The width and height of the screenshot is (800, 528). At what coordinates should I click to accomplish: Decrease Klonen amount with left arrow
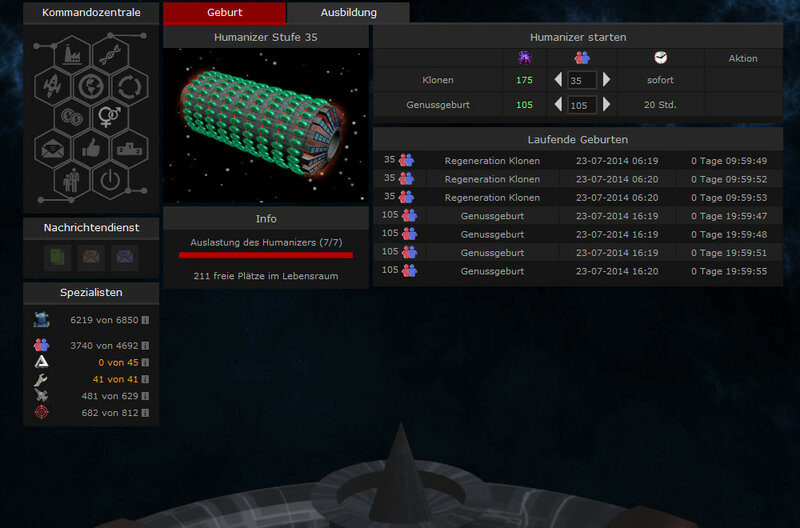(x=558, y=80)
